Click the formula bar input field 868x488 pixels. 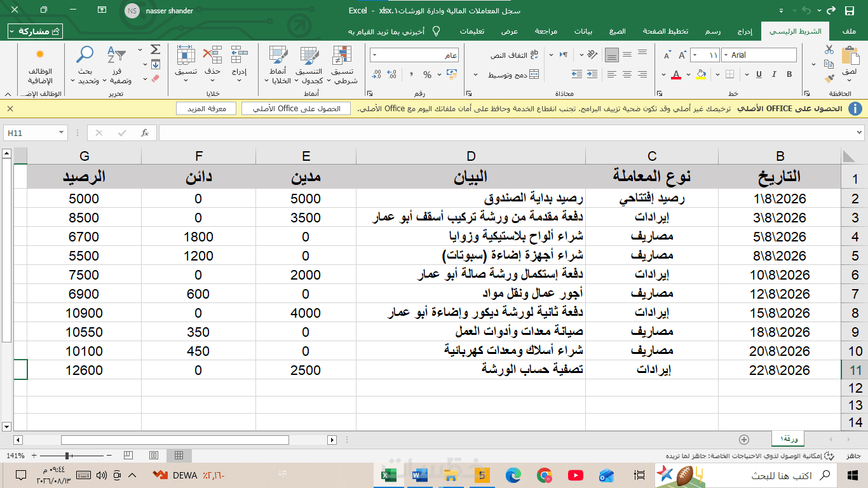point(506,133)
